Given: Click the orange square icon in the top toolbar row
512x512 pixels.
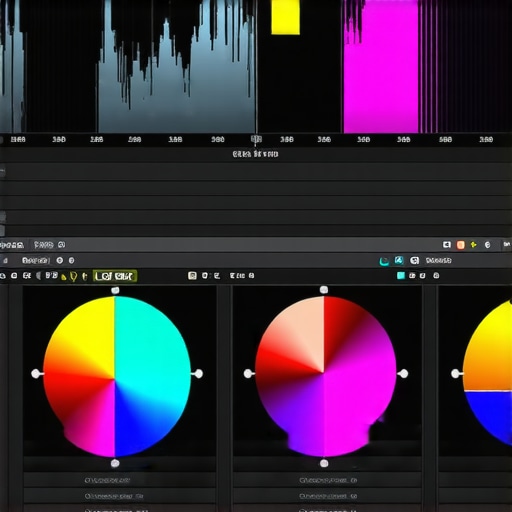Looking at the screenshot, I should click(461, 245).
